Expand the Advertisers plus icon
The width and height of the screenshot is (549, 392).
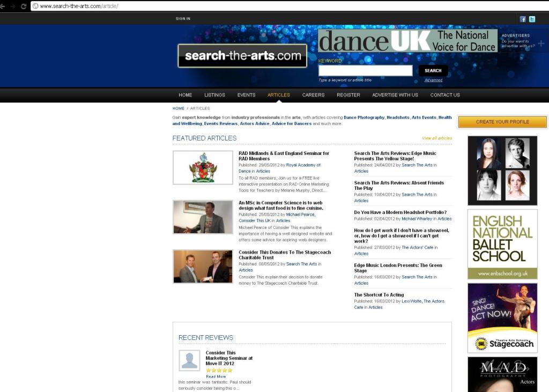541,43
